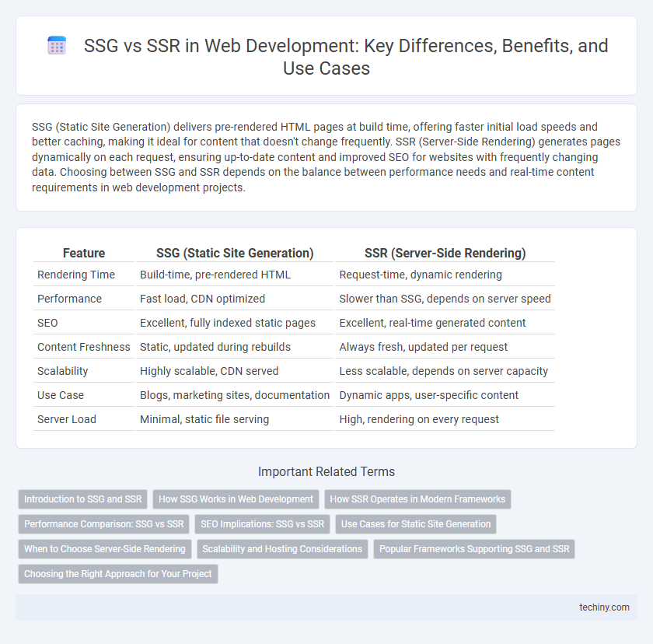The image size is (653, 644).
Task: Click 'SSG (Static Site Generation)' column header
Action: 235,253
